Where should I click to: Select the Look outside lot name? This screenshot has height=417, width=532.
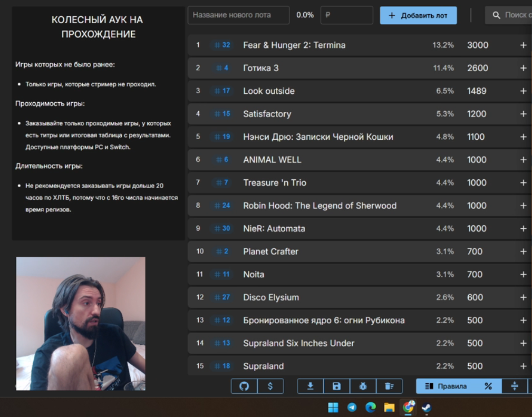269,91
